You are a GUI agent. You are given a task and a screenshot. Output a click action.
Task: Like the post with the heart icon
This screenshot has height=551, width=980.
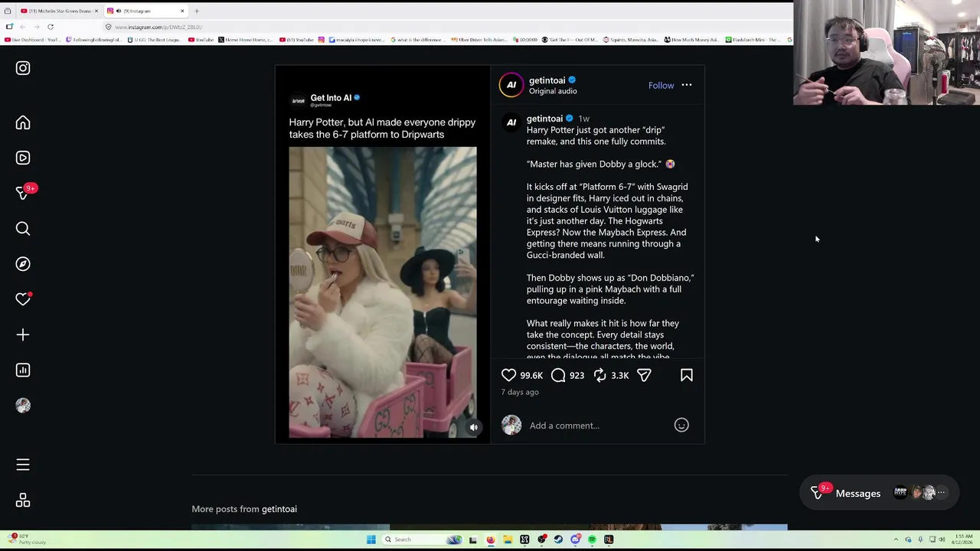[x=508, y=375]
